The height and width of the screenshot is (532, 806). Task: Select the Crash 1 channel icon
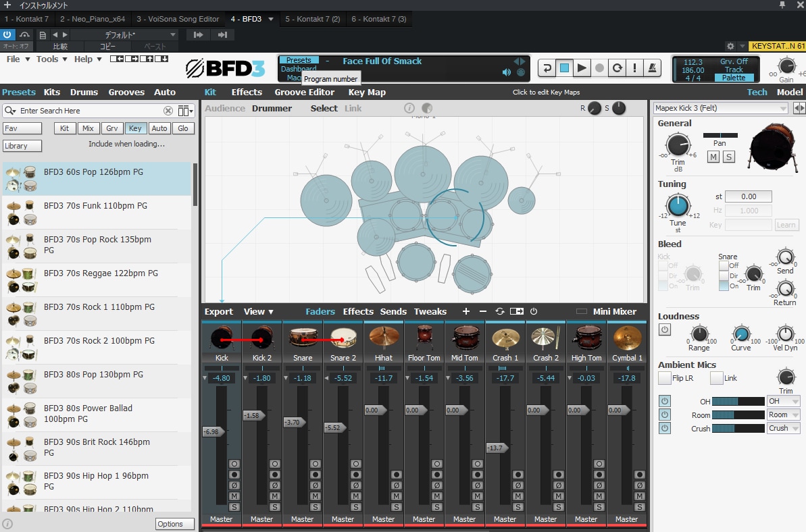[505, 338]
